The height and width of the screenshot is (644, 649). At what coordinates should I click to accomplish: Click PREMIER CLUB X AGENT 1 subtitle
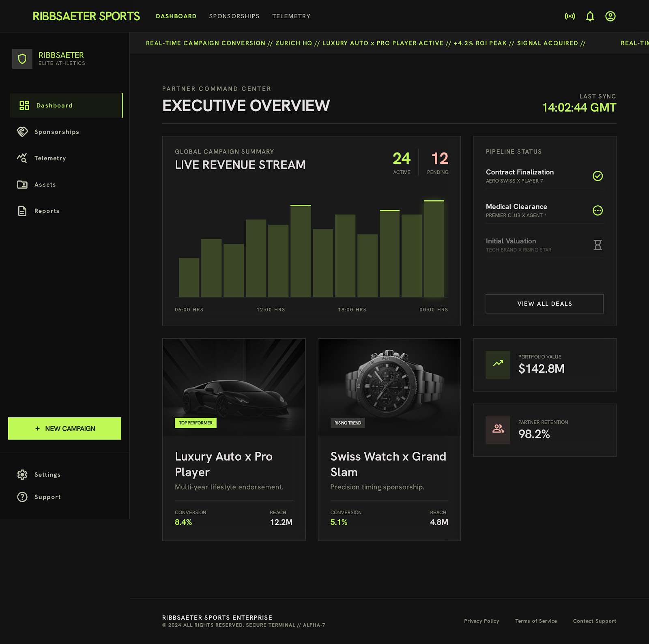click(516, 215)
